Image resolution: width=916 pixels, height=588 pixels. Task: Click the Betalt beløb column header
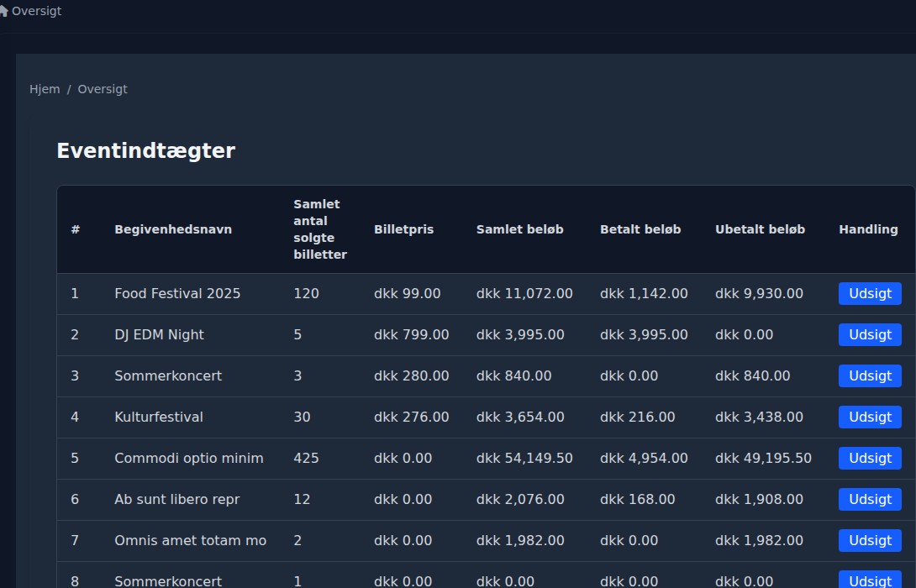click(640, 229)
